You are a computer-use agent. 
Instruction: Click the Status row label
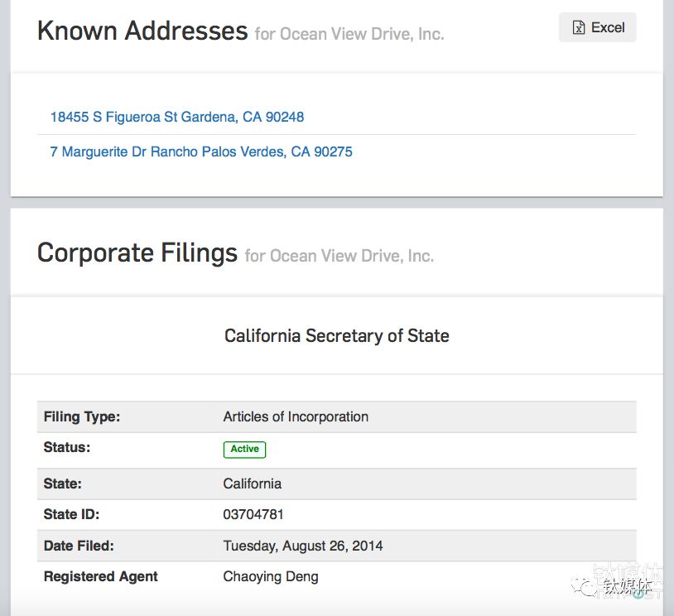(x=66, y=447)
